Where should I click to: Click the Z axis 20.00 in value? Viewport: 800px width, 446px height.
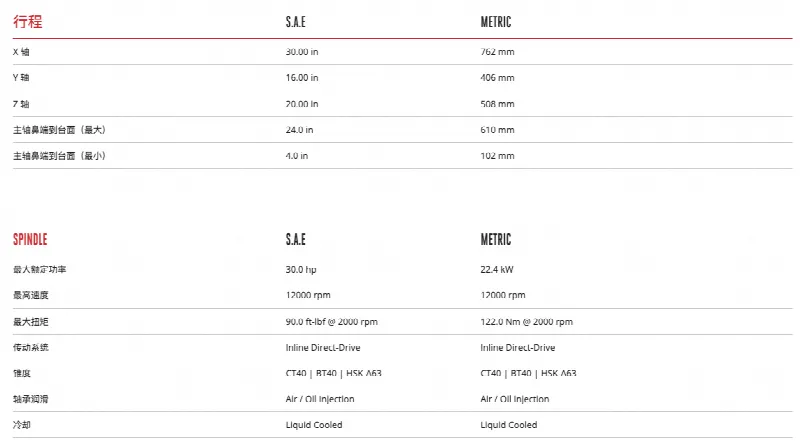click(302, 104)
